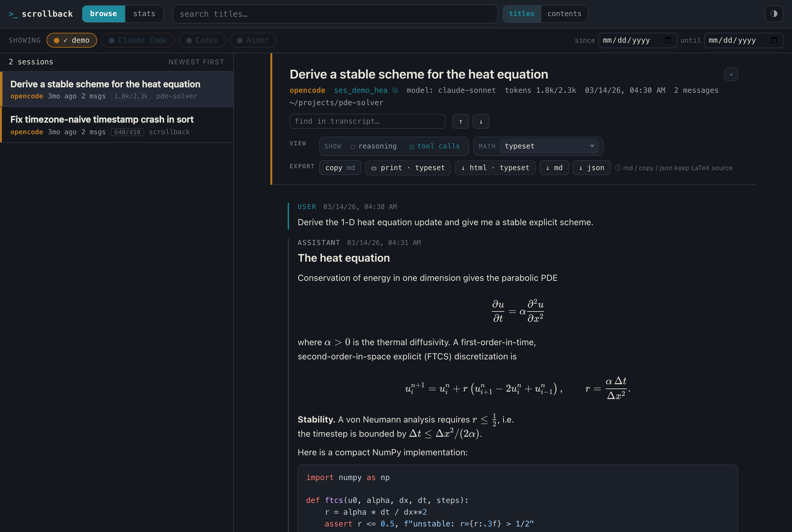This screenshot has width=792, height=532.
Task: Click print · typeset export button
Action: 408,168
